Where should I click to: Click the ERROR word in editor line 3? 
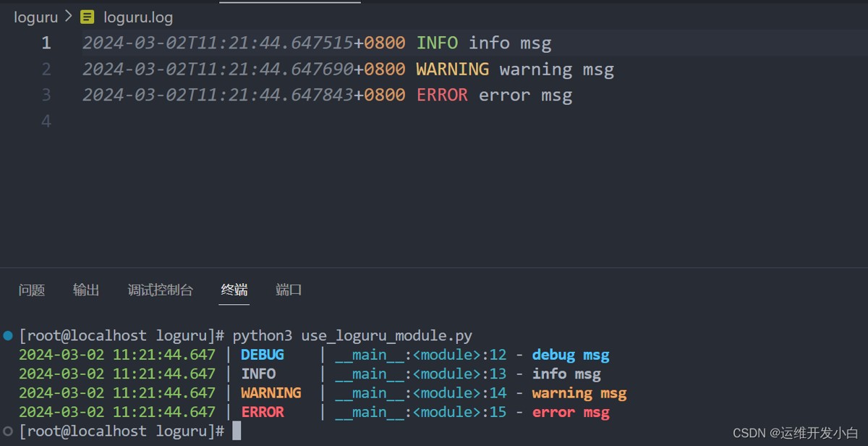coord(442,95)
